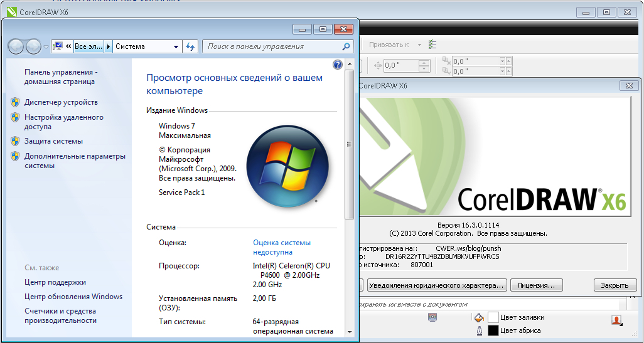Open 'Панель управления - домашняя страница' link

tap(61, 77)
